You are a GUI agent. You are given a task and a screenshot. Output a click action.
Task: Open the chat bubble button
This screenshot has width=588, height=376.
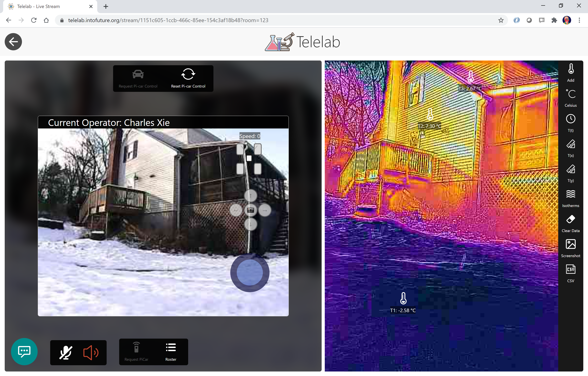[24, 351]
